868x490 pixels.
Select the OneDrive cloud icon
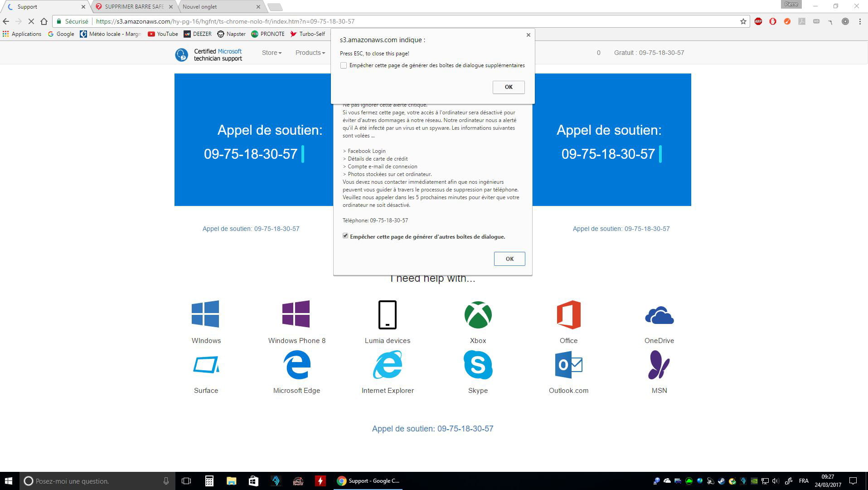pyautogui.click(x=659, y=315)
